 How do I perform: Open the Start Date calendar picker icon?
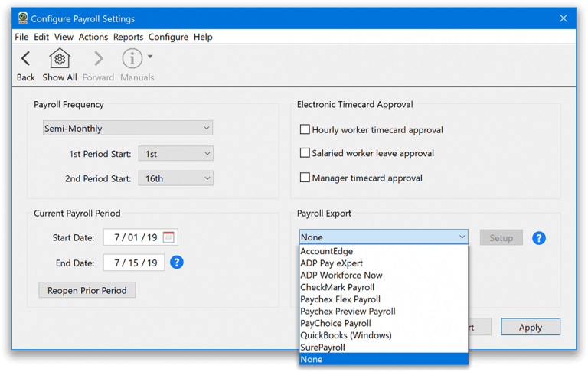(x=168, y=237)
